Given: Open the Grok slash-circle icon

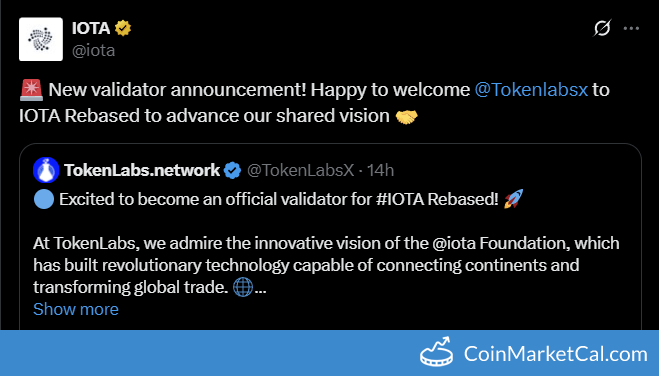Looking at the screenshot, I should [x=602, y=28].
